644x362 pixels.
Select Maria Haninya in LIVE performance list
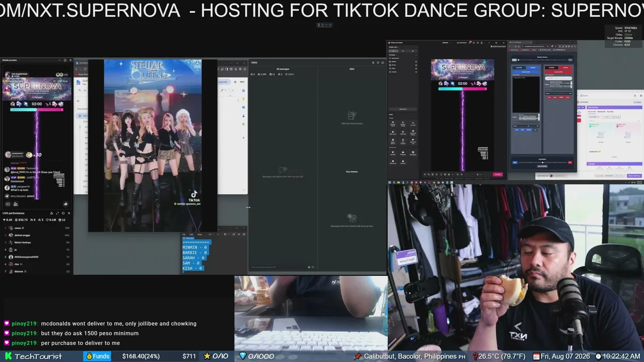point(37,242)
